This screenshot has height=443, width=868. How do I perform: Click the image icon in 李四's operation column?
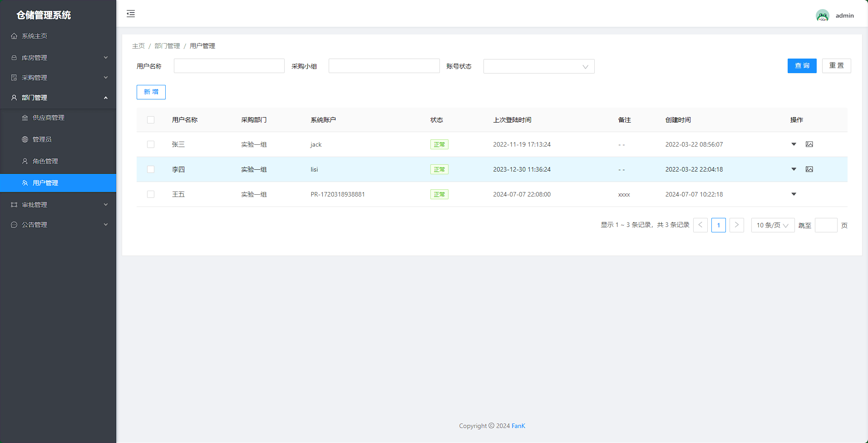click(x=809, y=169)
